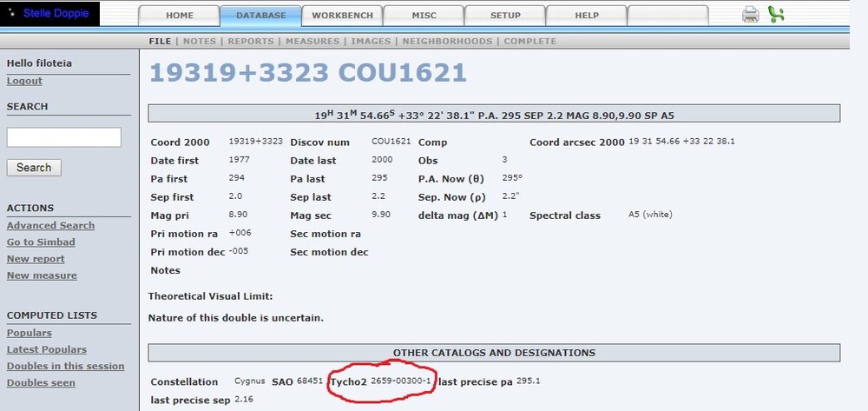Image resolution: width=868 pixels, height=411 pixels.
Task: Create a New report
Action: [x=36, y=259]
